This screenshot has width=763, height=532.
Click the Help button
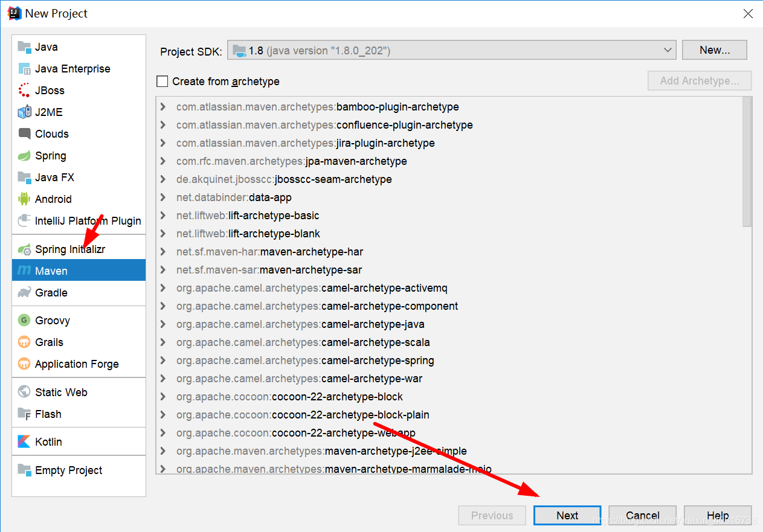pos(718,515)
